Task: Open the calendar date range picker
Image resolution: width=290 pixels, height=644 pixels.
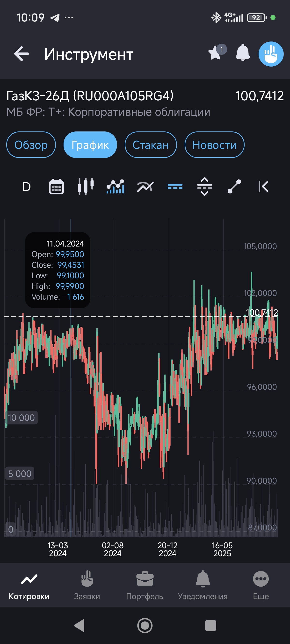Action: tap(56, 186)
